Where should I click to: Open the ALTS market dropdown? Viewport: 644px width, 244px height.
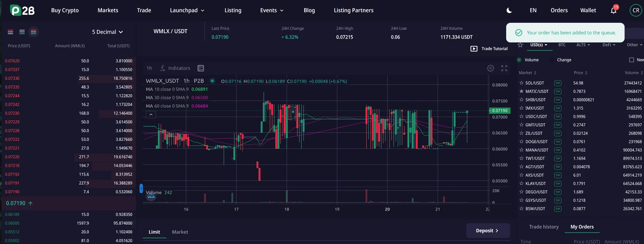pyautogui.click(x=583, y=45)
